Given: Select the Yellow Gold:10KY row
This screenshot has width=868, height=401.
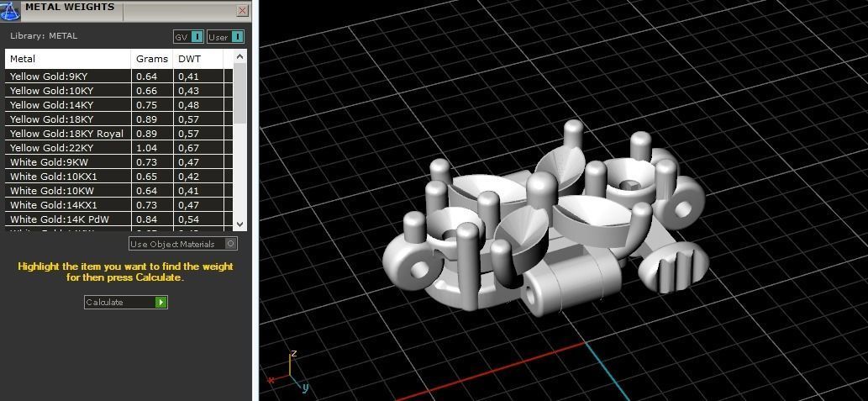Looking at the screenshot, I should tap(119, 91).
